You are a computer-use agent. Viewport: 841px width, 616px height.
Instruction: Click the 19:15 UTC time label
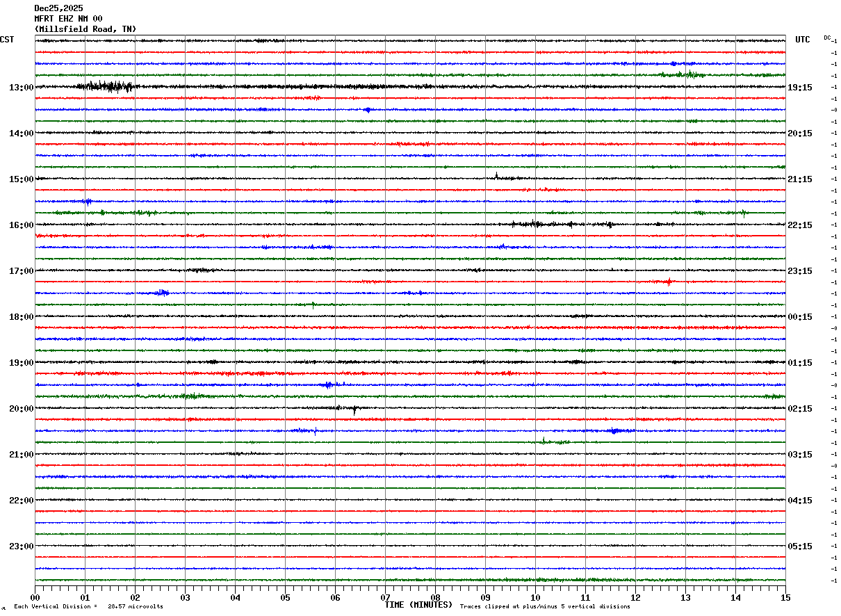(799, 88)
